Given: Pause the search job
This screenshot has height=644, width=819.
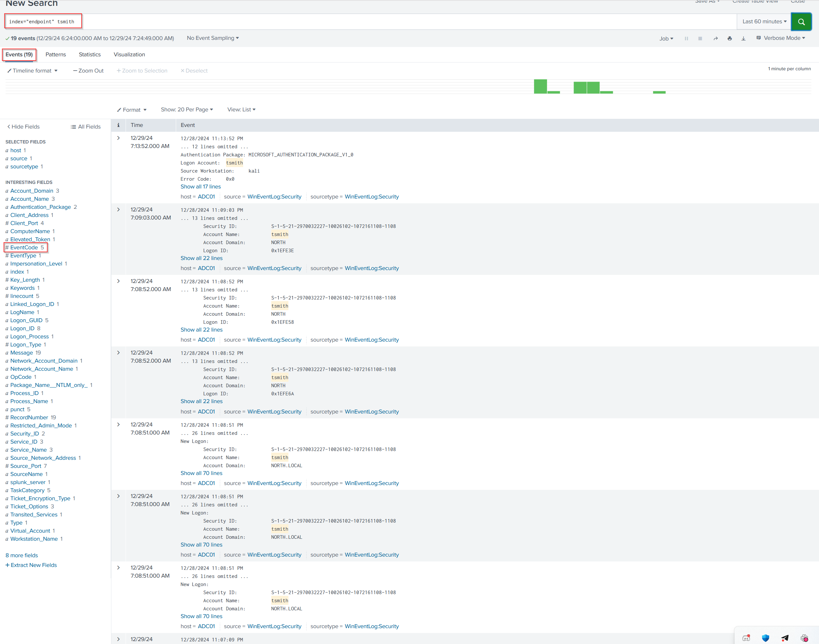Looking at the screenshot, I should [686, 39].
